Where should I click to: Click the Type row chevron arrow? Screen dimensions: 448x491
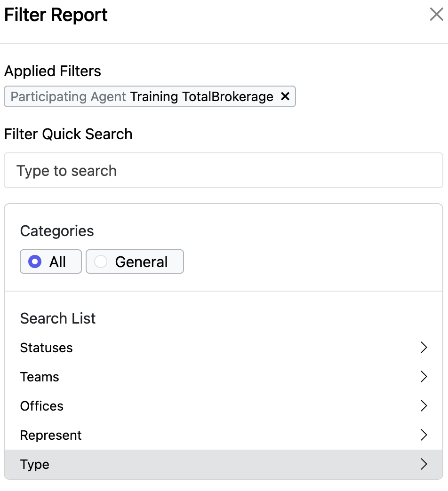click(424, 464)
